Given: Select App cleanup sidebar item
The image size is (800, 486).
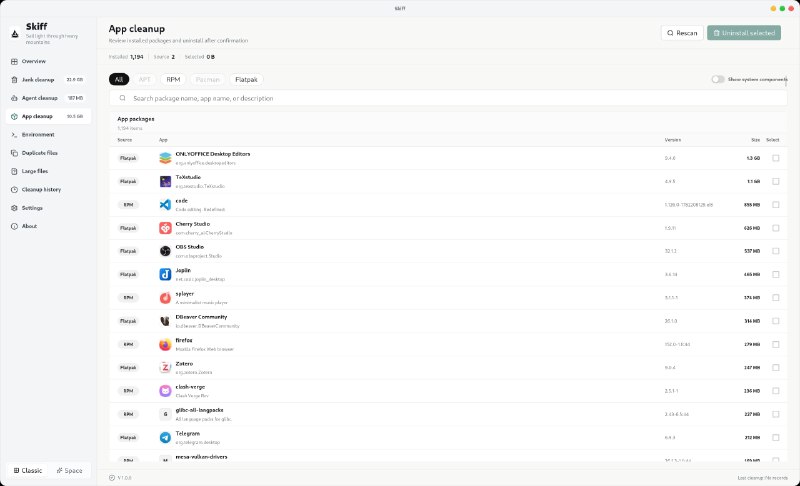Looking at the screenshot, I should (48, 116).
